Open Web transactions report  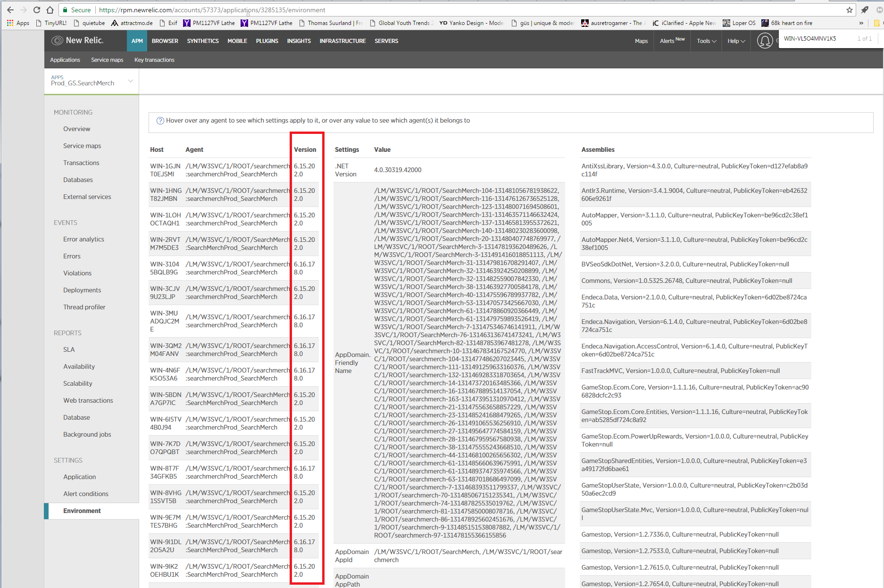pyautogui.click(x=88, y=400)
